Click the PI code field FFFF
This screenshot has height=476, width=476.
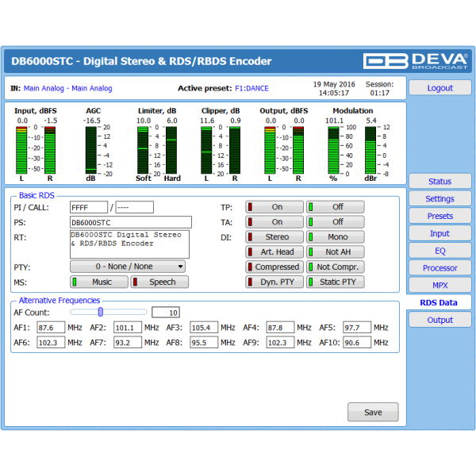point(89,207)
